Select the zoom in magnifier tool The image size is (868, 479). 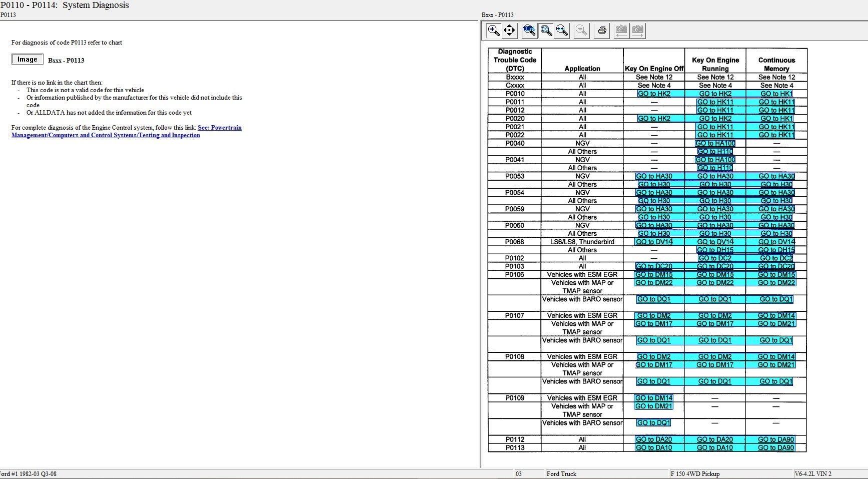[494, 31]
